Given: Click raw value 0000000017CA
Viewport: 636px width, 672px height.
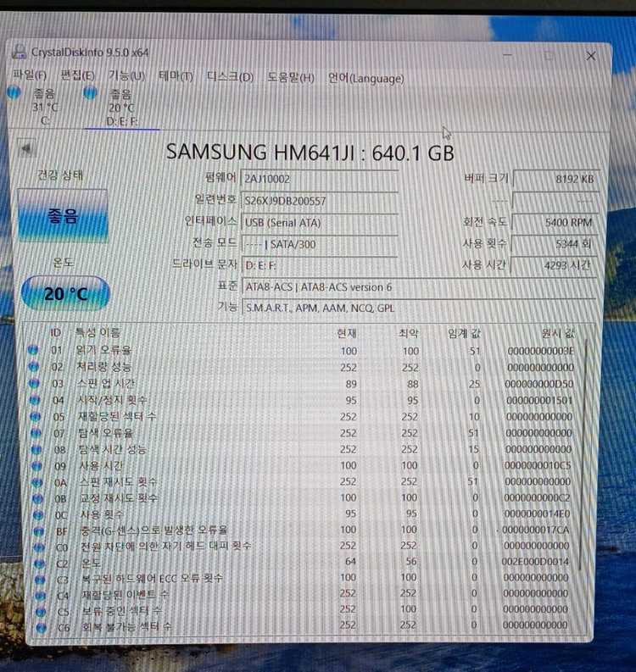Looking at the screenshot, I should [x=536, y=530].
